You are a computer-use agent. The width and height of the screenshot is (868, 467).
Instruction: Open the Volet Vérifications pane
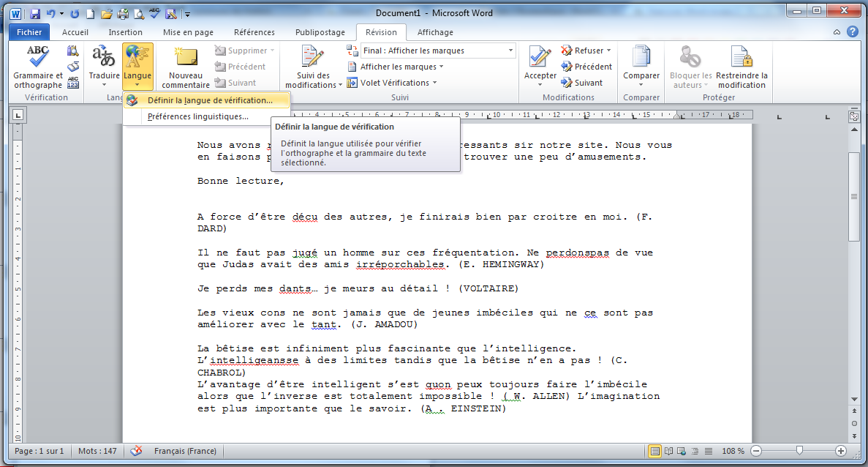[x=391, y=83]
